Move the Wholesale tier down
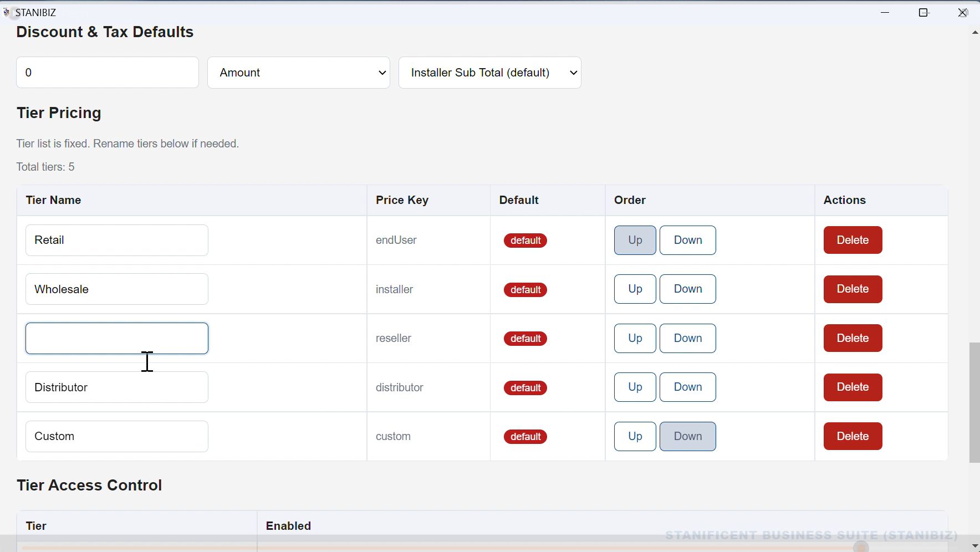980x552 pixels. pyautogui.click(x=688, y=289)
